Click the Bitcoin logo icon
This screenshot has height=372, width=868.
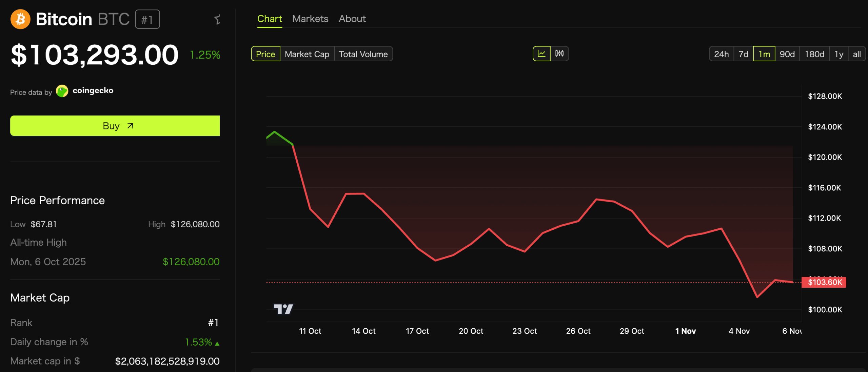20,19
